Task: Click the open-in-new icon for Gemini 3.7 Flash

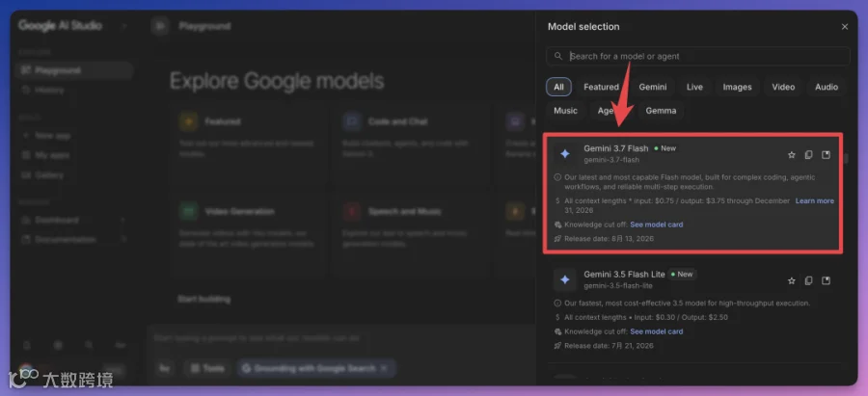Action: click(x=826, y=155)
